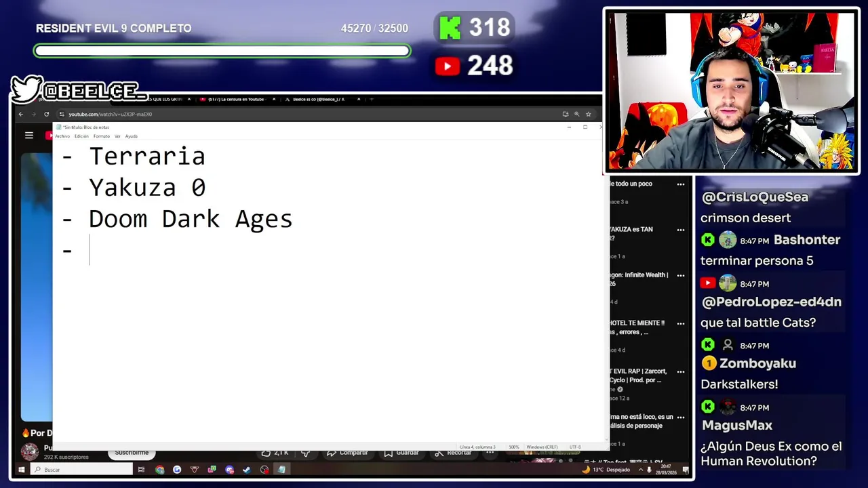Click the Windows taskbar Buscar search box

point(82,469)
